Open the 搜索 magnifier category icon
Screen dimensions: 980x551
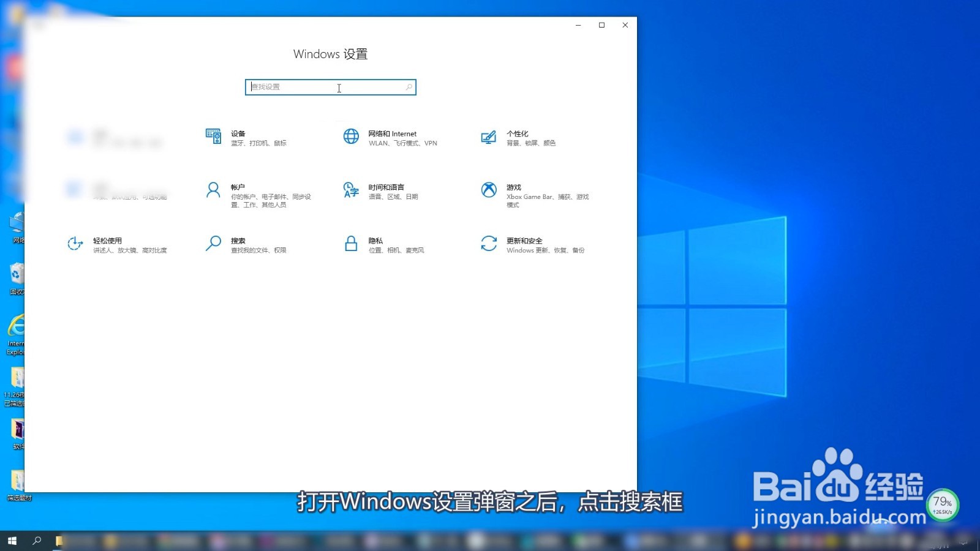pos(213,244)
